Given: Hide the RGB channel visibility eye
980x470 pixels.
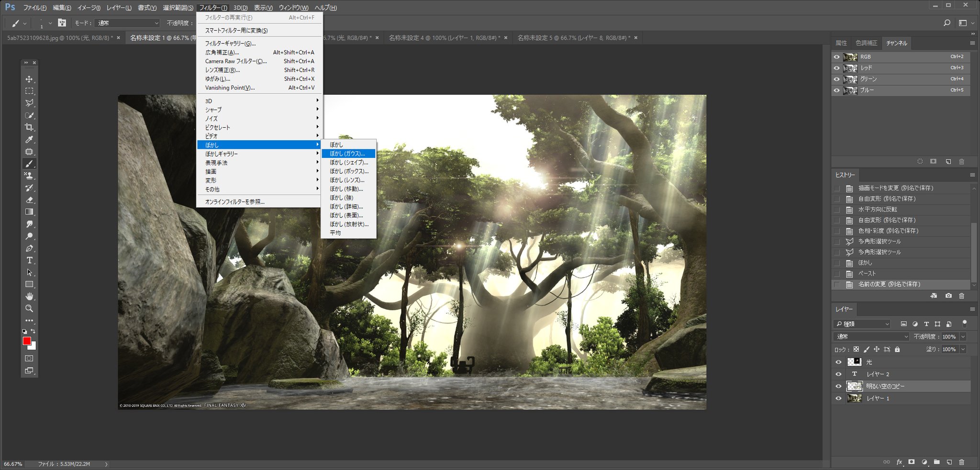Looking at the screenshot, I should 836,57.
